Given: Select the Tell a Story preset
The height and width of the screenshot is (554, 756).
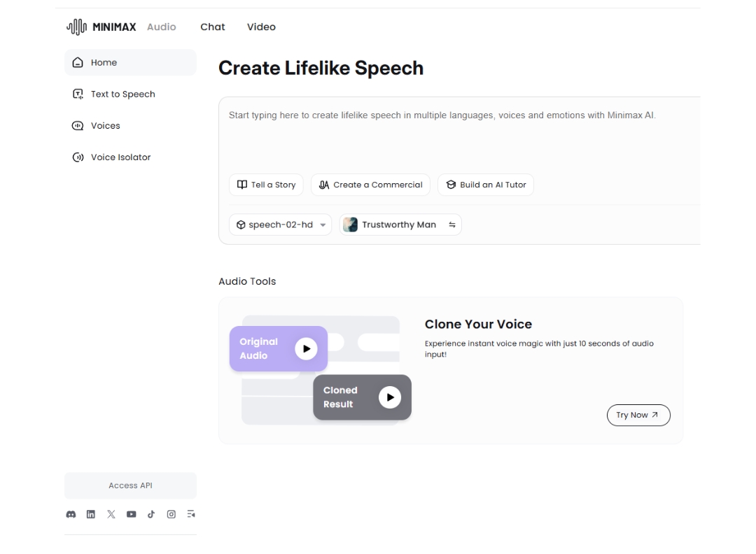Looking at the screenshot, I should pyautogui.click(x=266, y=185).
